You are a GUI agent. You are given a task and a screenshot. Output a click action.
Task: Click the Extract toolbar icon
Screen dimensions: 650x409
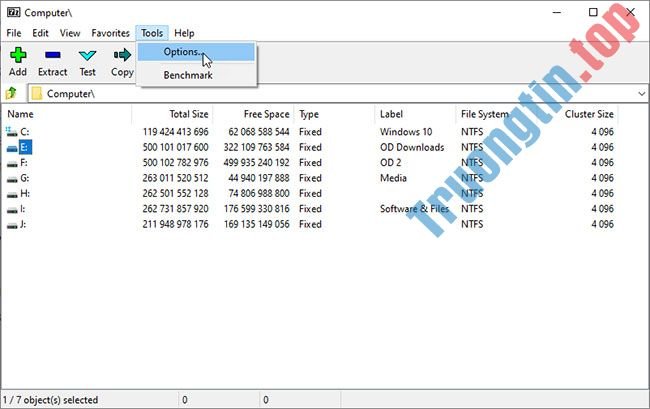pos(53,55)
